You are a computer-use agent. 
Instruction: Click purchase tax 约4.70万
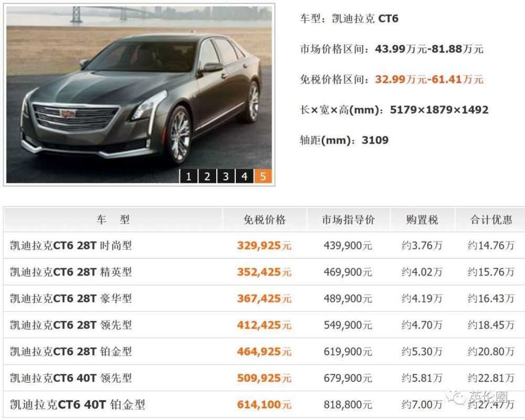[x=422, y=325]
